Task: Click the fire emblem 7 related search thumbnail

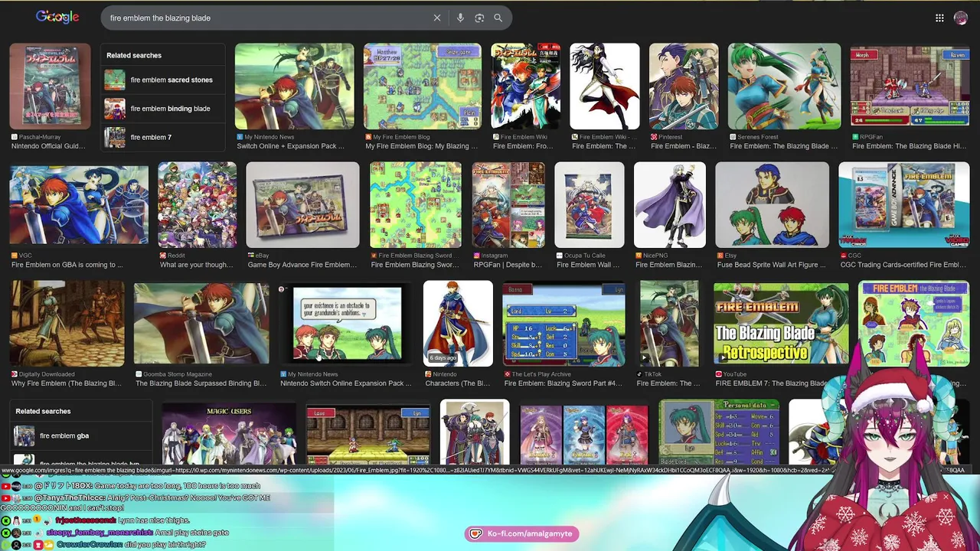Action: point(115,137)
